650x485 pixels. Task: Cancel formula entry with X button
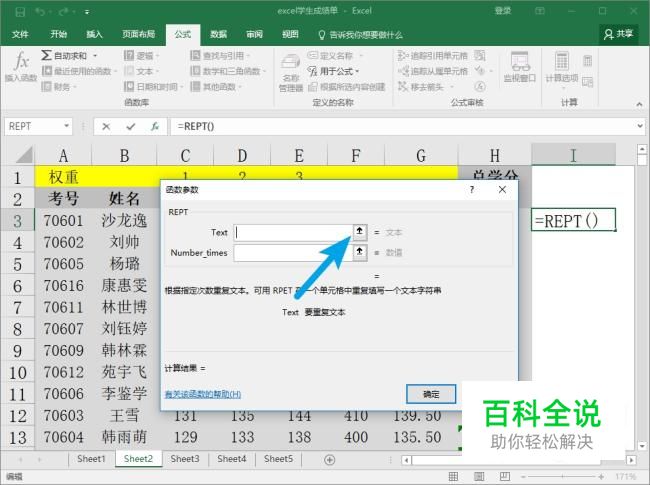pos(106,126)
